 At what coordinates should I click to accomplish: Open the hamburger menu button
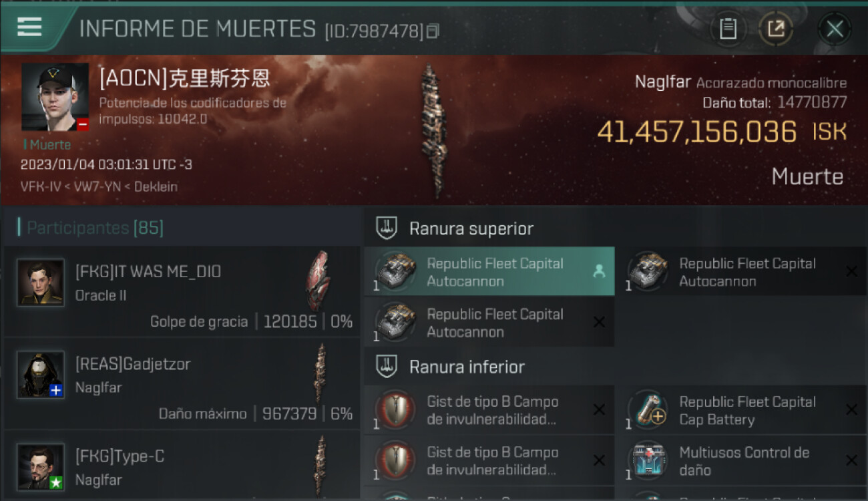click(x=29, y=27)
